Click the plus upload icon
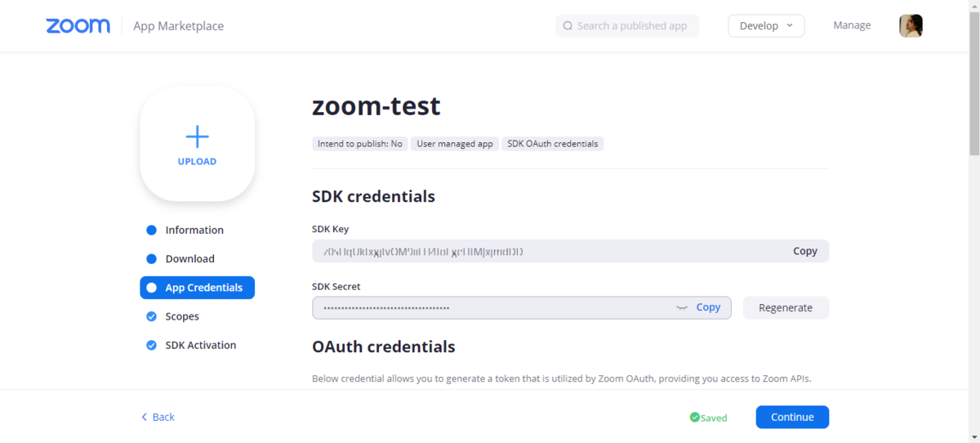The height and width of the screenshot is (443, 980). (197, 136)
